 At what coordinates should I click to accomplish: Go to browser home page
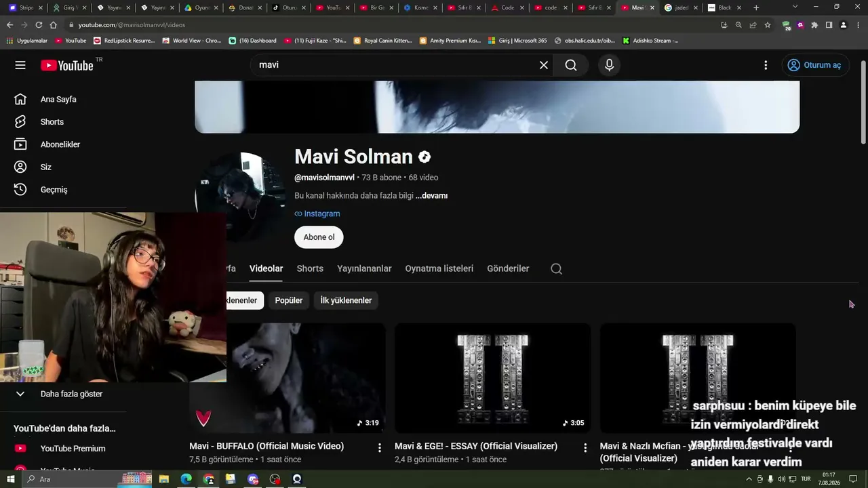coord(54,25)
